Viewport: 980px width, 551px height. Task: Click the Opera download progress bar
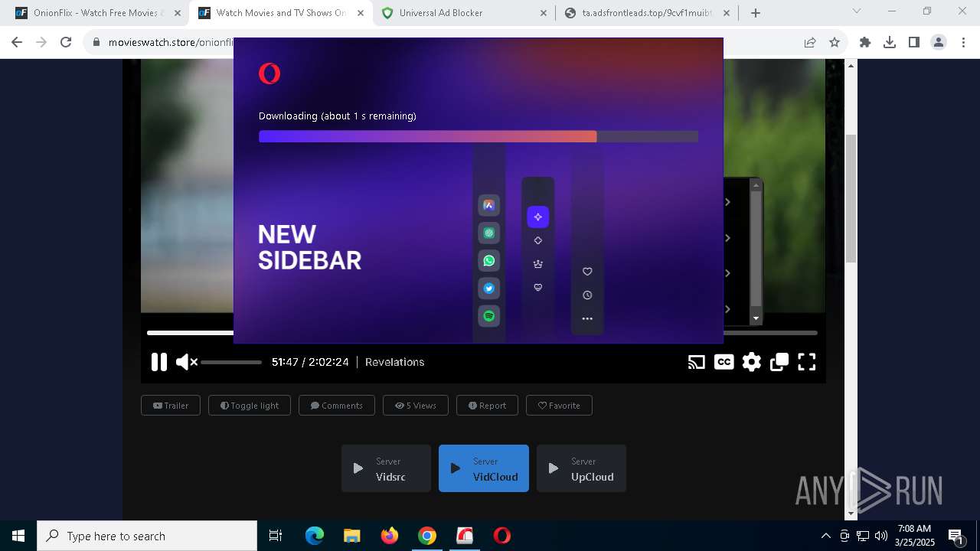(479, 136)
